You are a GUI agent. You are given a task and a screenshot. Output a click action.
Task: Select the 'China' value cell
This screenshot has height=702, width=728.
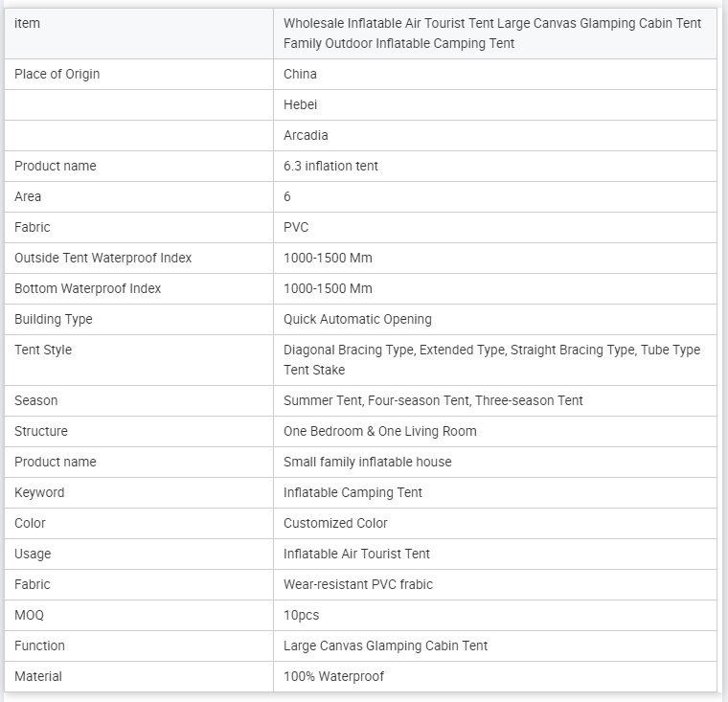click(x=301, y=74)
